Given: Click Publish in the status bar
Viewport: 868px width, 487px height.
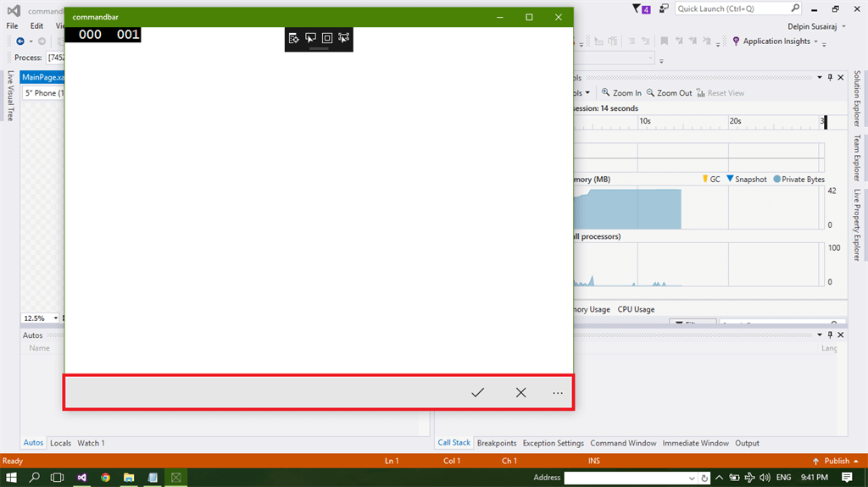Looking at the screenshot, I should pyautogui.click(x=836, y=461).
